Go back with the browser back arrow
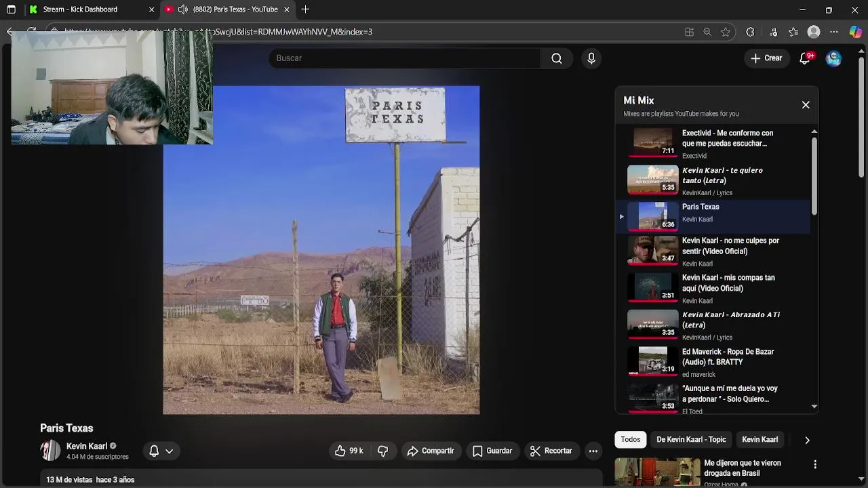Screen dimensions: 868x488 (x=9, y=32)
